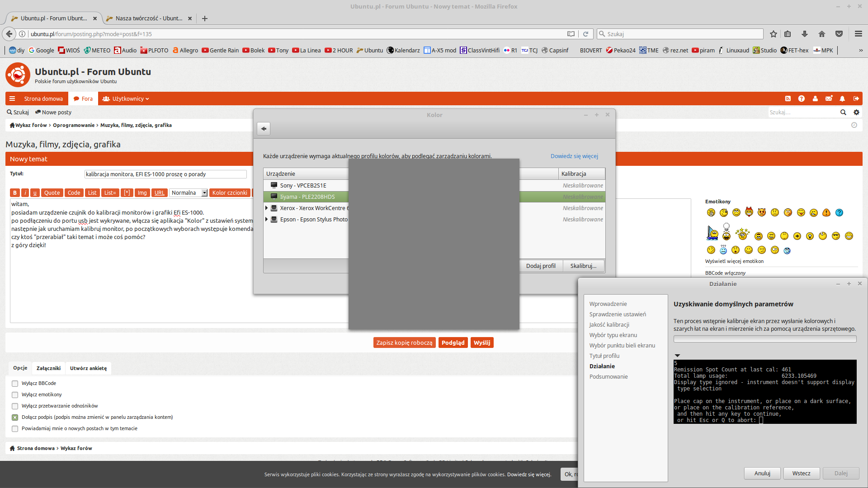Click the forum search magnifier icon
Image resolution: width=868 pixels, height=488 pixels.
click(x=843, y=112)
